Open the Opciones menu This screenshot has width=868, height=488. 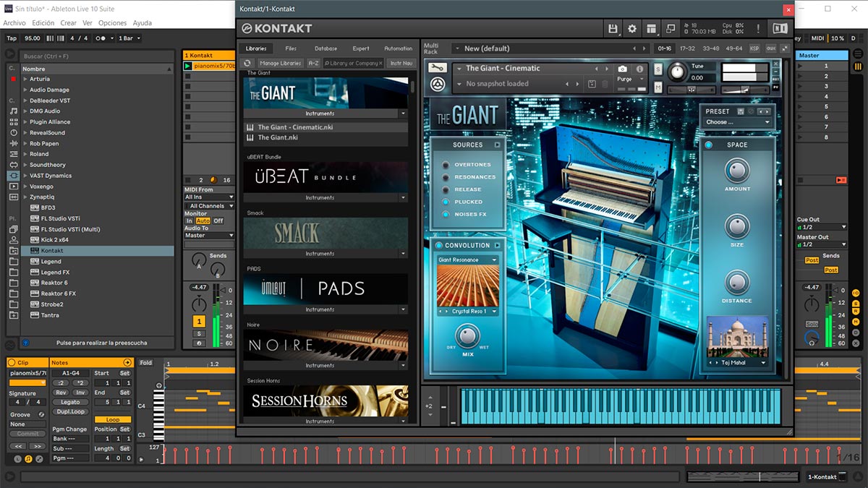[112, 23]
